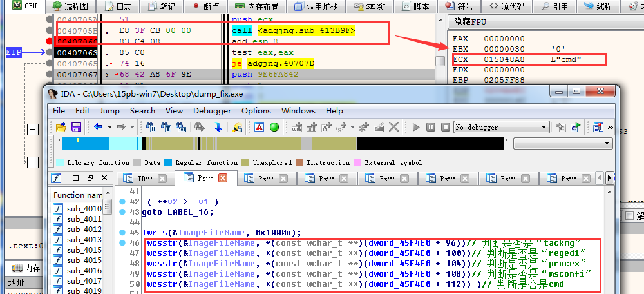Click the Open file icon in IDA toolbar
644x294 pixels.
[x=61, y=127]
